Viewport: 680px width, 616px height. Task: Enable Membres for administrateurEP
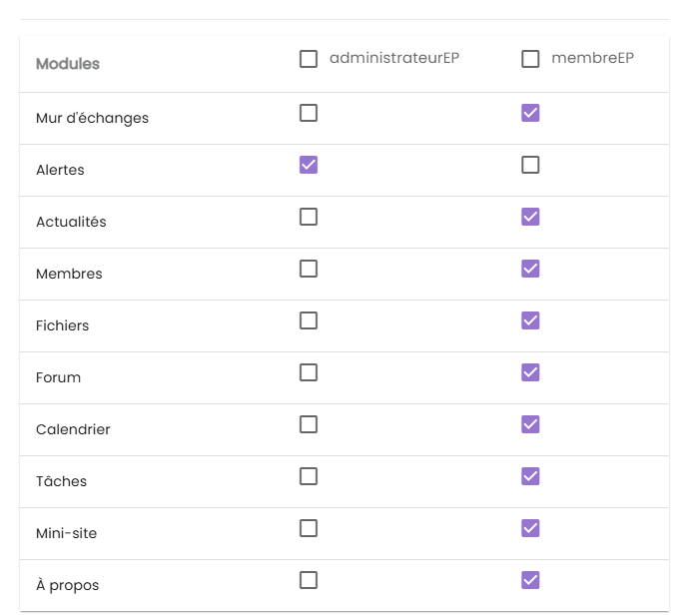pos(309,269)
